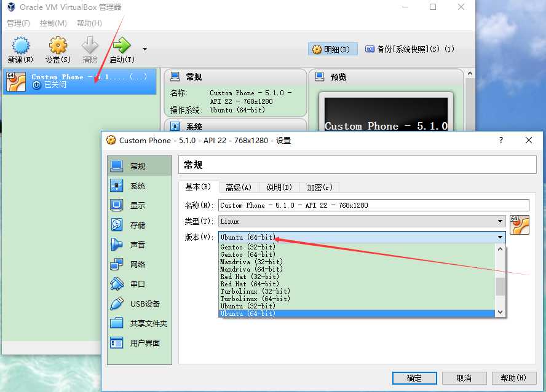Image resolution: width=546 pixels, height=392 pixels.
Task: Click version list scrollbar down arrow
Action: [x=500, y=312]
